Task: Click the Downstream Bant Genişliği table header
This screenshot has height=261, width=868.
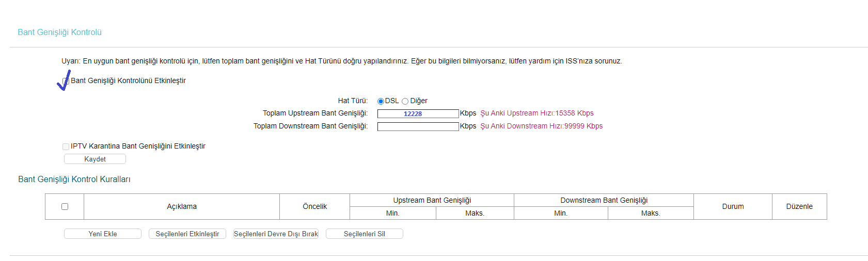Action: point(604,200)
